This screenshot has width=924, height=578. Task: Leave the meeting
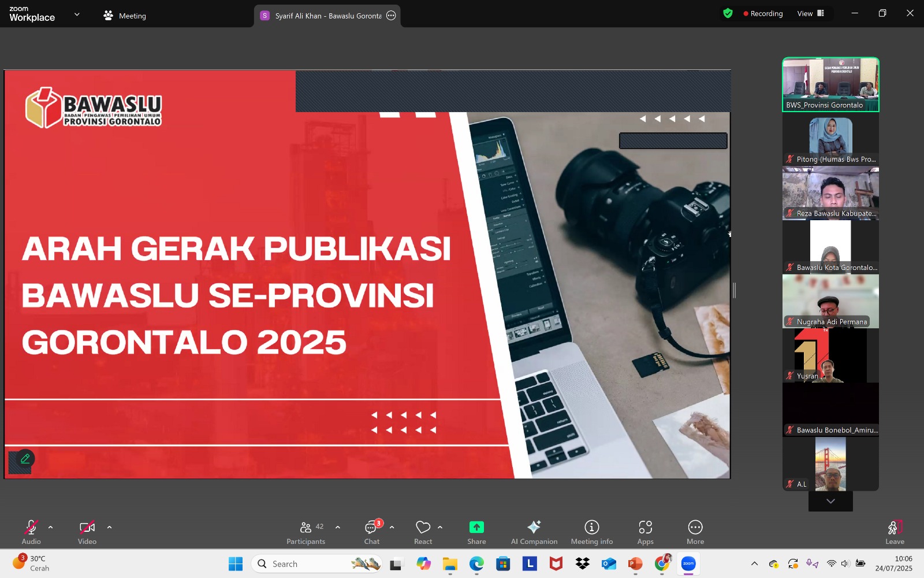895,532
